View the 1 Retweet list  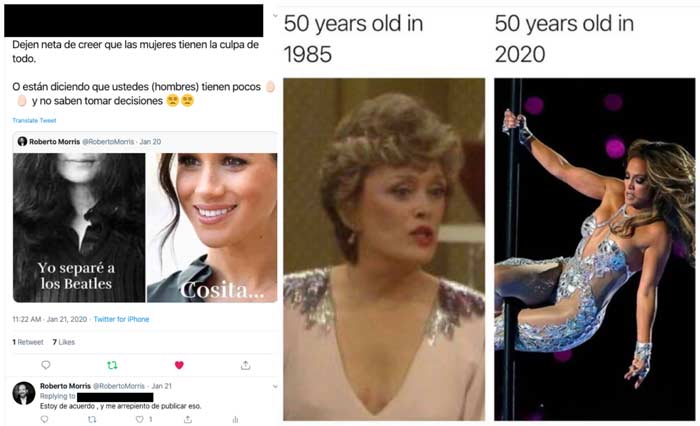pyautogui.click(x=28, y=342)
